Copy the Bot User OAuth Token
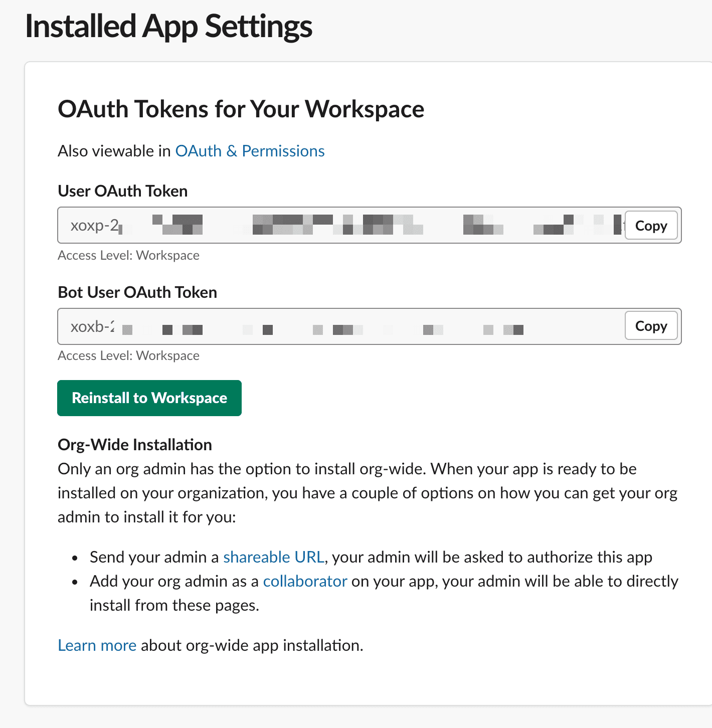Screen dimensions: 712x728 (651, 326)
